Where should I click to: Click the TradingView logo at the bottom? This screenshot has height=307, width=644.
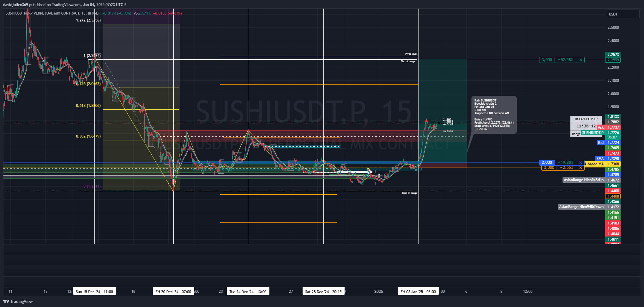pos(18,301)
